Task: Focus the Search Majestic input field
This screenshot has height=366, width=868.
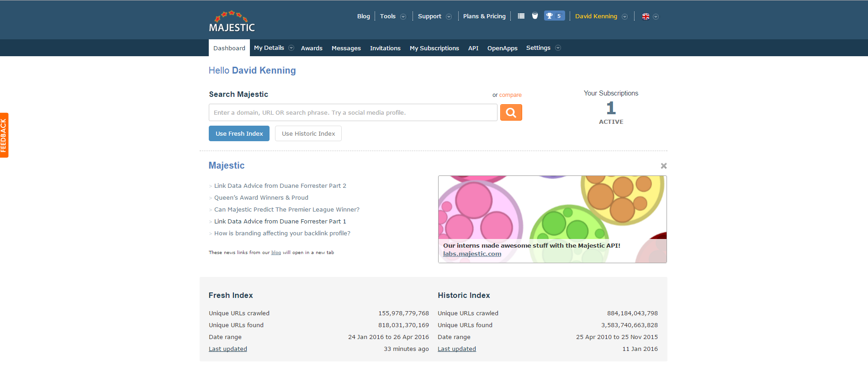Action: click(x=353, y=112)
